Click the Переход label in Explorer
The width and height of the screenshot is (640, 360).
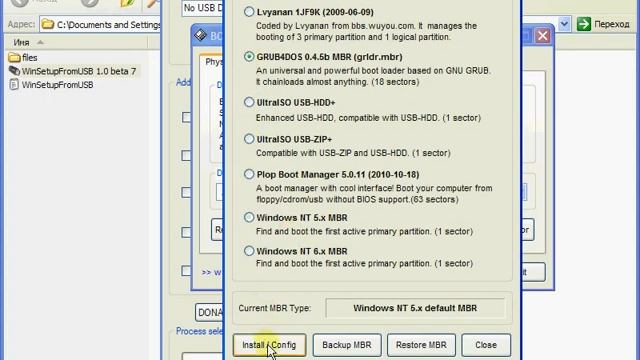(611, 24)
